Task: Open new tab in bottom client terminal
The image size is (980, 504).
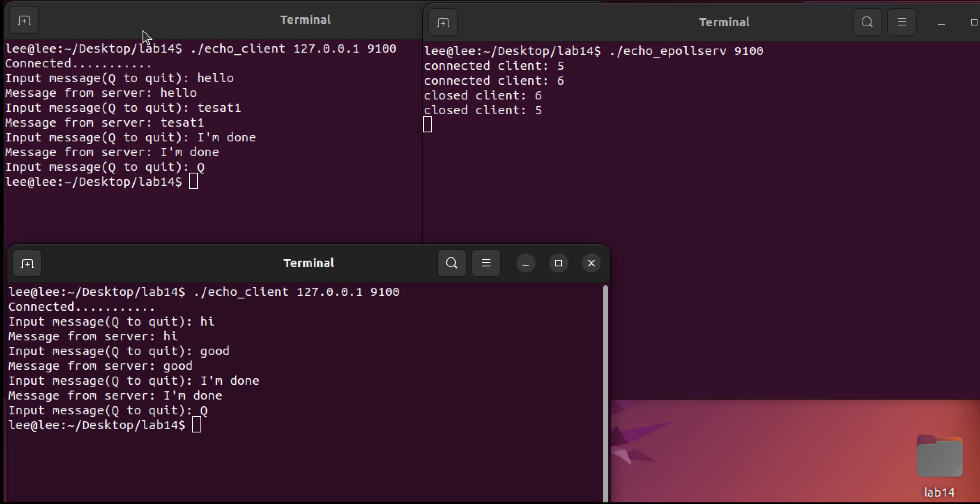Action: (x=27, y=264)
